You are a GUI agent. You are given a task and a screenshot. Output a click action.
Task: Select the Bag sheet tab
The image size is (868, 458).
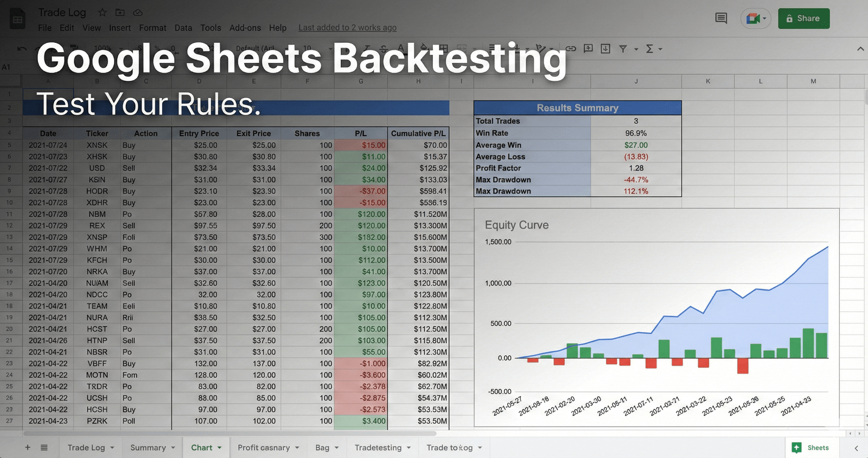click(x=322, y=448)
